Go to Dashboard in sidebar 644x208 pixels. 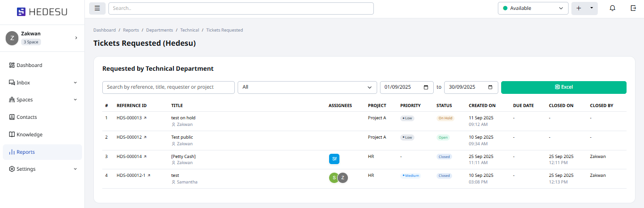coord(29,65)
